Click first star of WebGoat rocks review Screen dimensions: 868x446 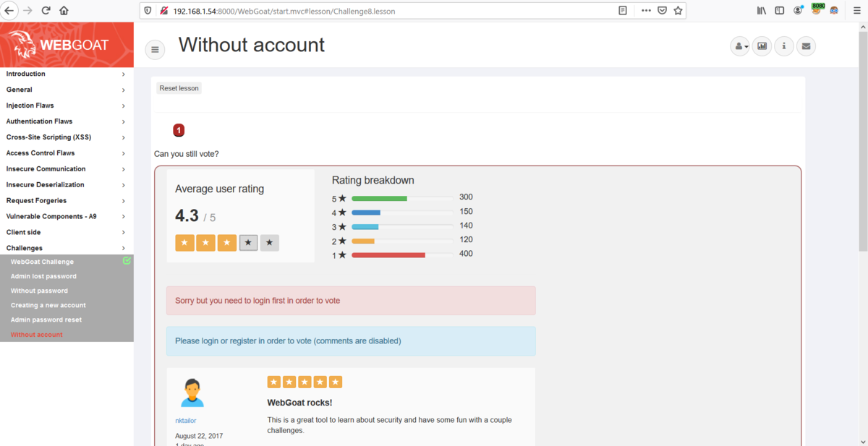(273, 382)
